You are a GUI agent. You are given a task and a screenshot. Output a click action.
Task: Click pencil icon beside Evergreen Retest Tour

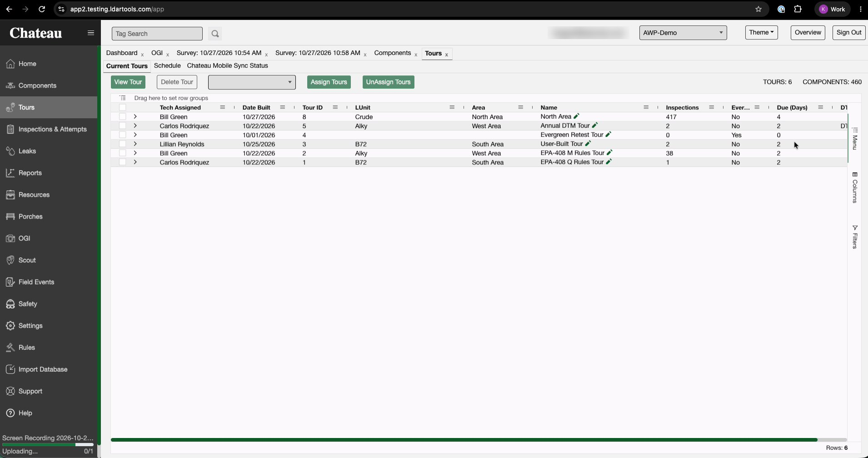[609, 134]
